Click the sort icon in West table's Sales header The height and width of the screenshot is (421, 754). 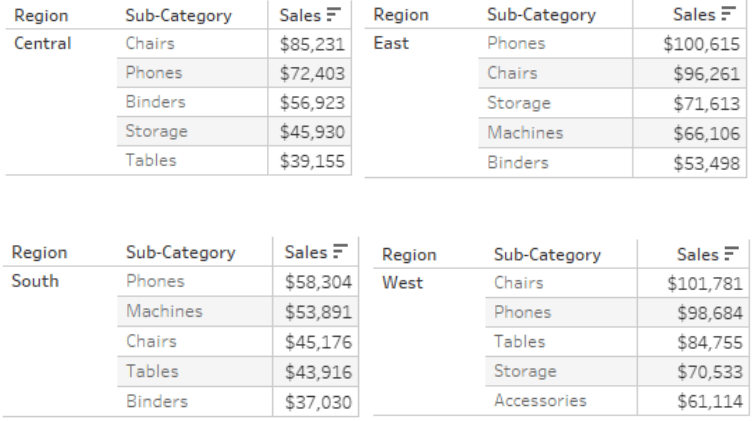pyautogui.click(x=731, y=253)
